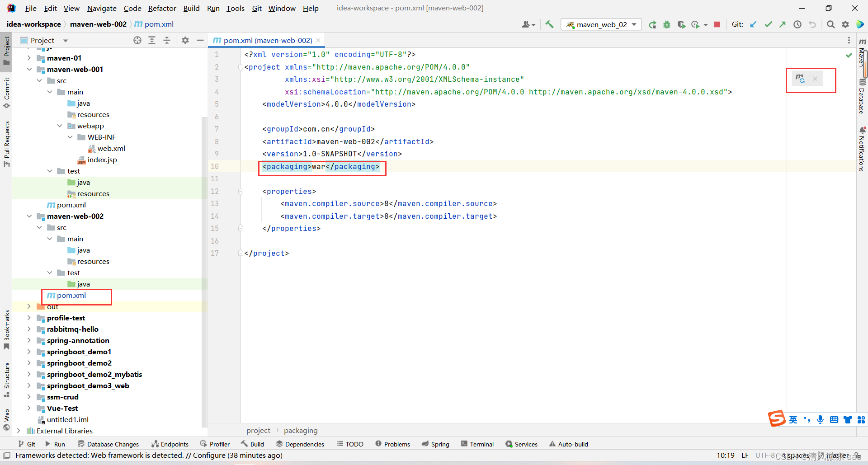Select pom.xml under maven-web-002

(x=66, y=295)
